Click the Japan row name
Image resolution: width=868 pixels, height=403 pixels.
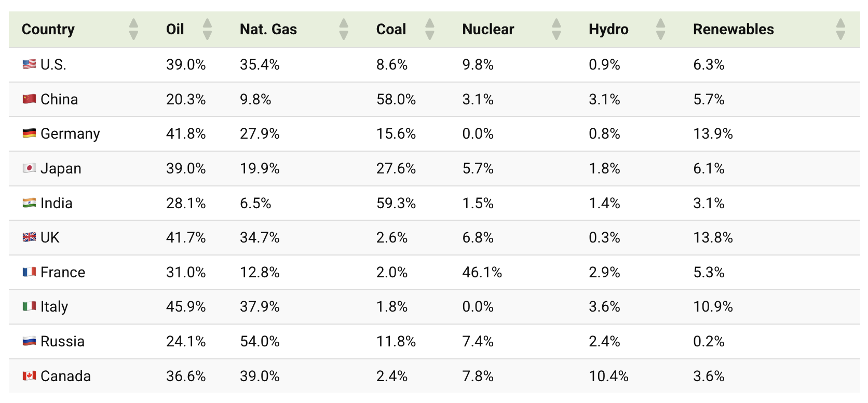[x=61, y=169]
